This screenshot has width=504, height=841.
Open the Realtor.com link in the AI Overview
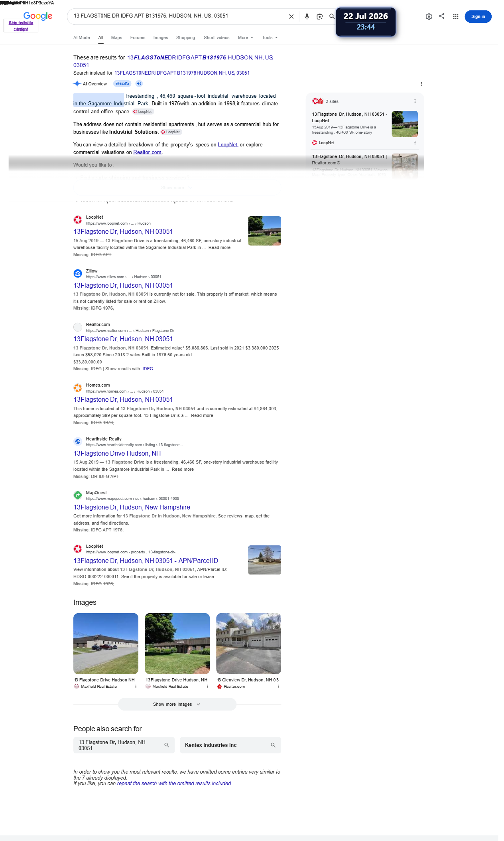(x=147, y=152)
